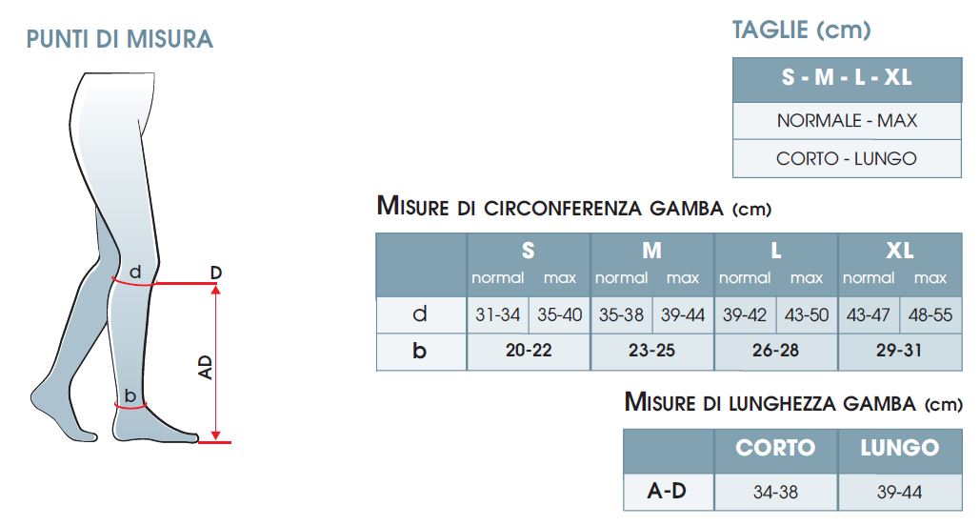Screen dimensions: 980x526
Task: Select the 34-38 leg length cell
Action: [775, 492]
